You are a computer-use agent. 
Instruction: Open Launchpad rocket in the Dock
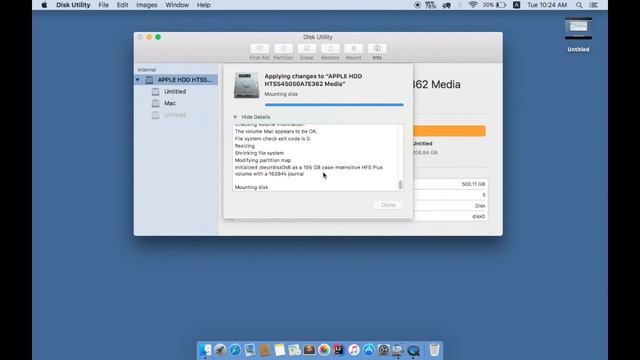click(x=220, y=350)
